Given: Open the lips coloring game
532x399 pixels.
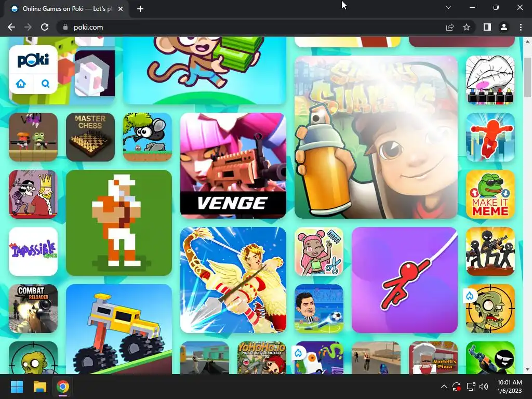Looking at the screenshot, I should pyautogui.click(x=490, y=80).
